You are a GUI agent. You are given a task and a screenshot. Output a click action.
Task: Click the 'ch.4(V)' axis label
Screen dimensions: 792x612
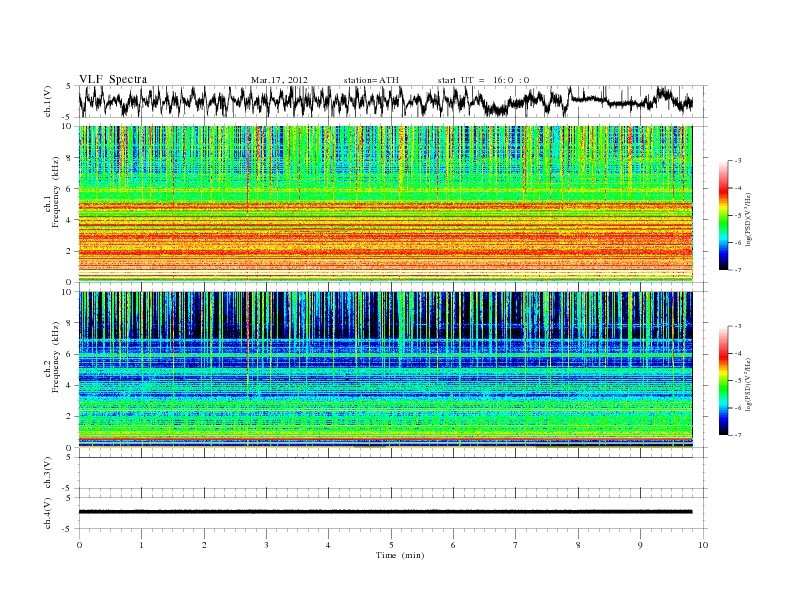[48, 513]
